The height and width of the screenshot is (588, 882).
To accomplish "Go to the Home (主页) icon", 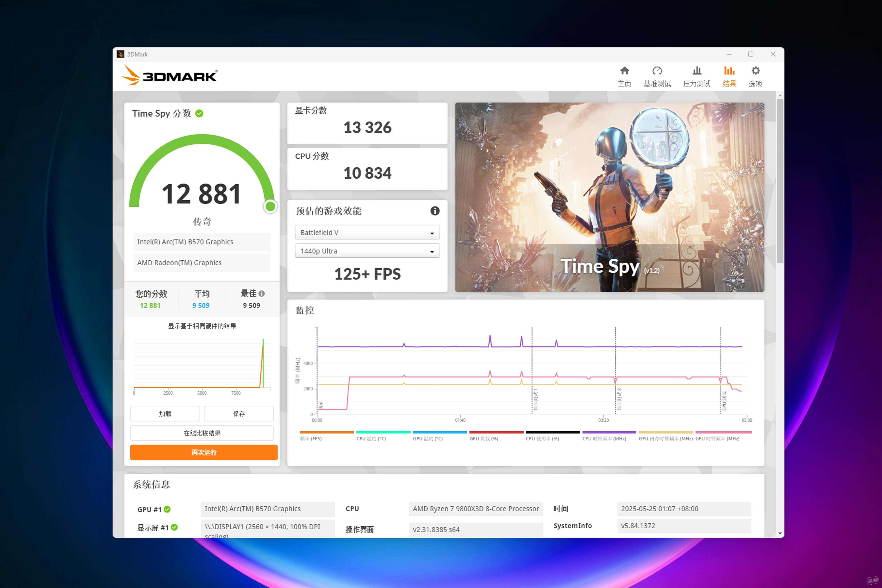I will click(624, 71).
